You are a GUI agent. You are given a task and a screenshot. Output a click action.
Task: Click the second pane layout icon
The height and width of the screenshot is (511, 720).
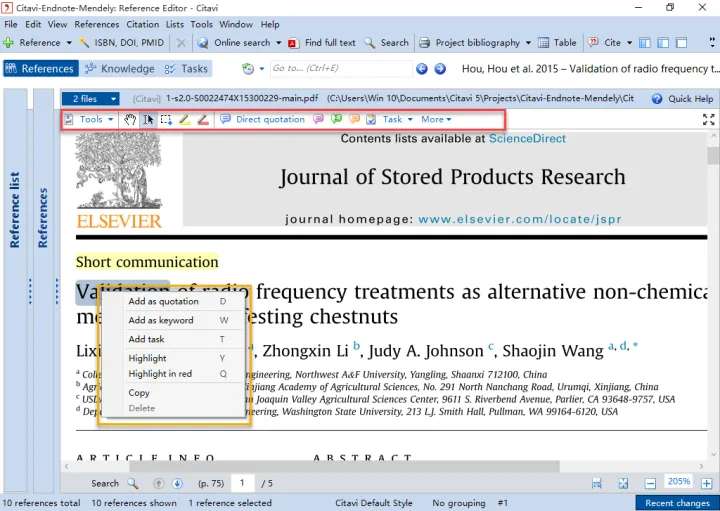pos(663,43)
